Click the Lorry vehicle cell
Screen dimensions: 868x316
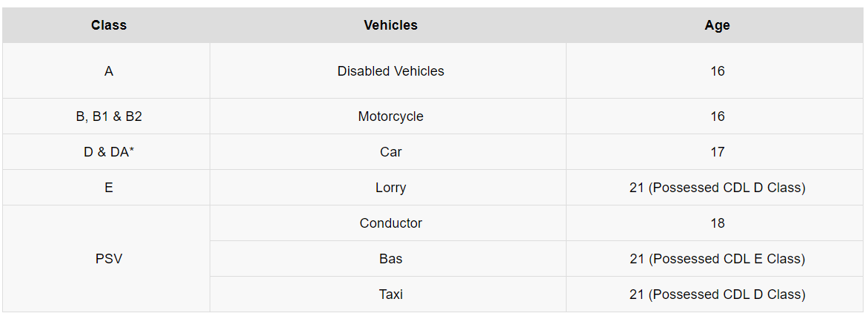point(390,188)
